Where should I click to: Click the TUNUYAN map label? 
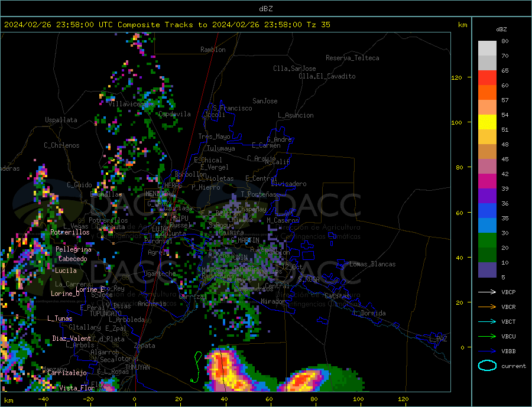click(137, 367)
